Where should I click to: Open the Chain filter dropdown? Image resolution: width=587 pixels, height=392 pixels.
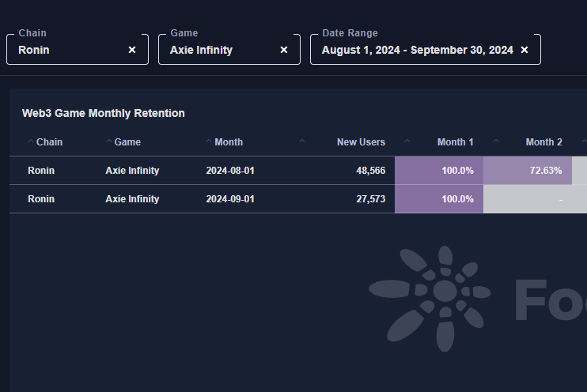coord(78,49)
